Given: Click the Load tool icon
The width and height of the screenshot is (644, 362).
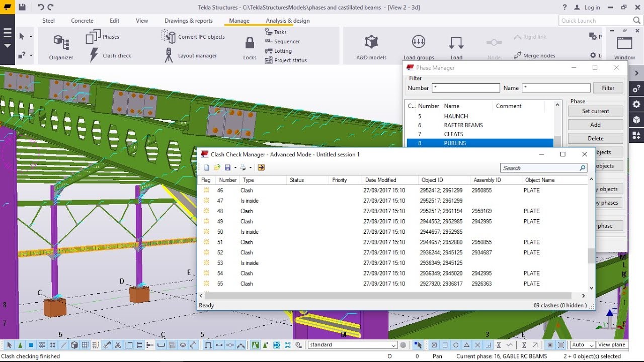Looking at the screenshot, I should 456,43.
